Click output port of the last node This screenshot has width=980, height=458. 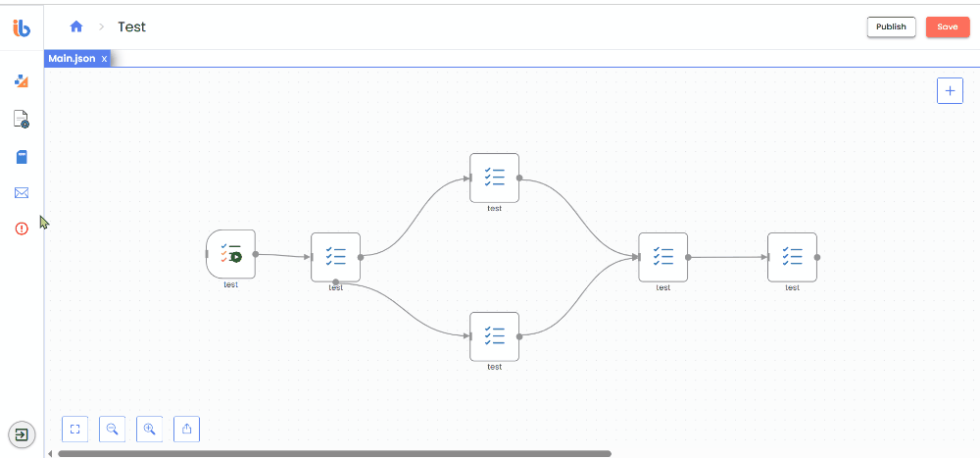[x=817, y=257]
